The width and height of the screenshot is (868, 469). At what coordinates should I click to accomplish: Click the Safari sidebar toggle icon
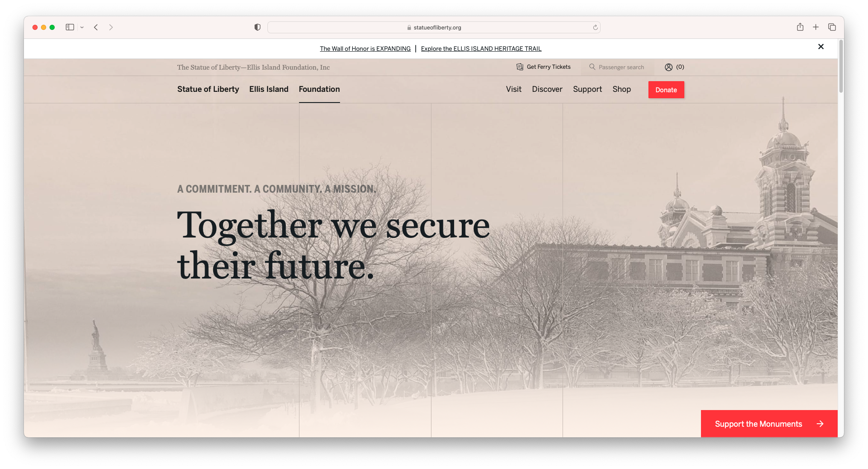[x=70, y=27]
